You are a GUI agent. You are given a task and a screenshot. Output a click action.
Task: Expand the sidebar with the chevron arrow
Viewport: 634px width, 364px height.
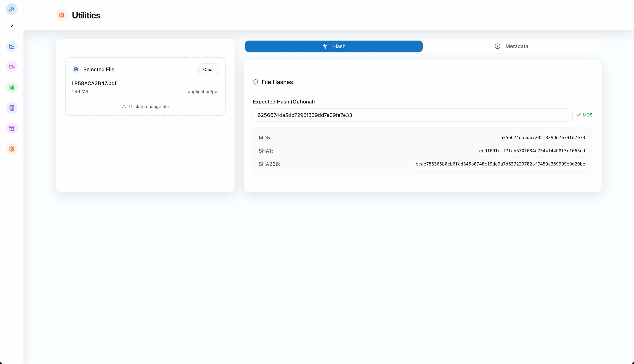coord(12,25)
